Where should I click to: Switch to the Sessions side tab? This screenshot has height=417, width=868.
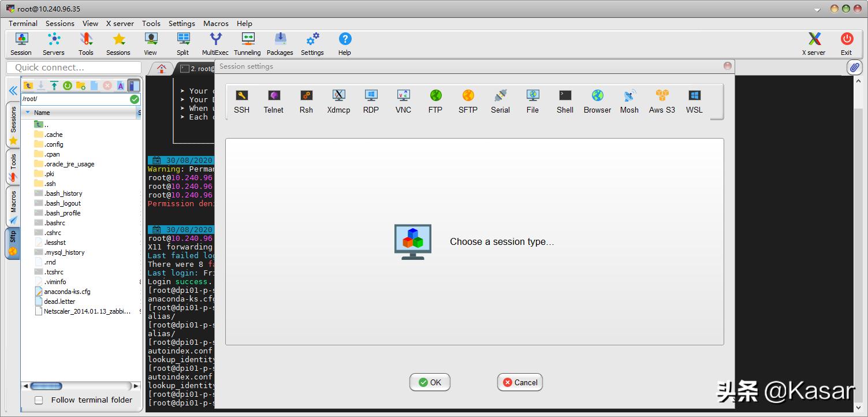13,125
